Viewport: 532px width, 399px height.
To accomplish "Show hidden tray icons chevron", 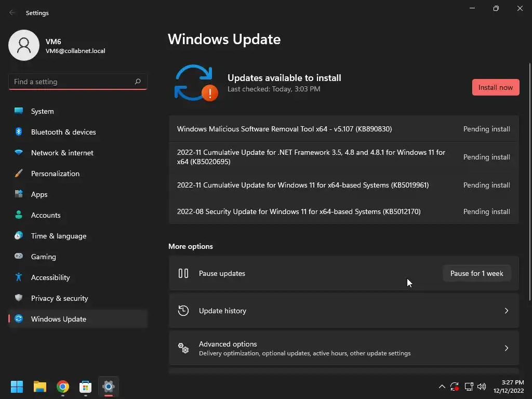I will 442,387.
